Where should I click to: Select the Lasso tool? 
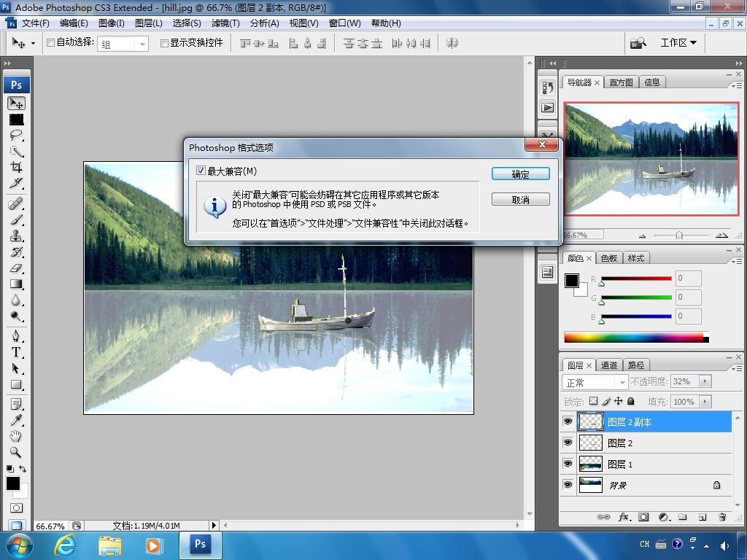point(17,135)
